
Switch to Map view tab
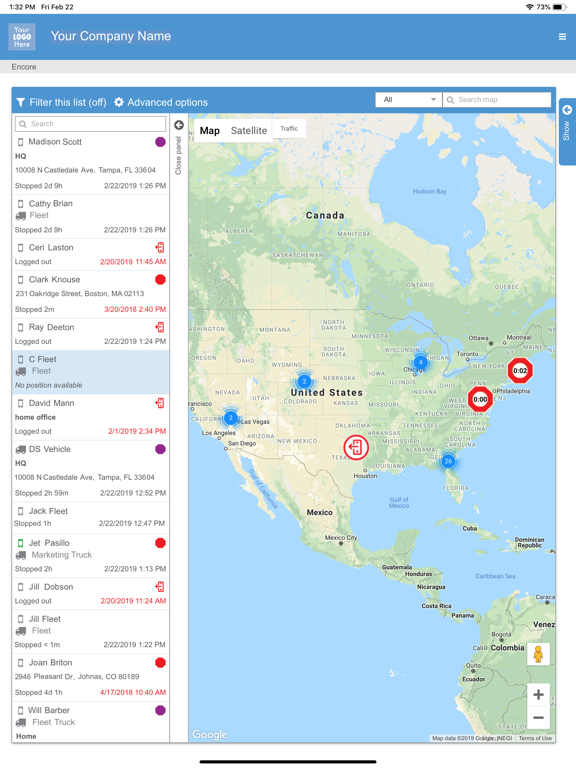tap(210, 131)
